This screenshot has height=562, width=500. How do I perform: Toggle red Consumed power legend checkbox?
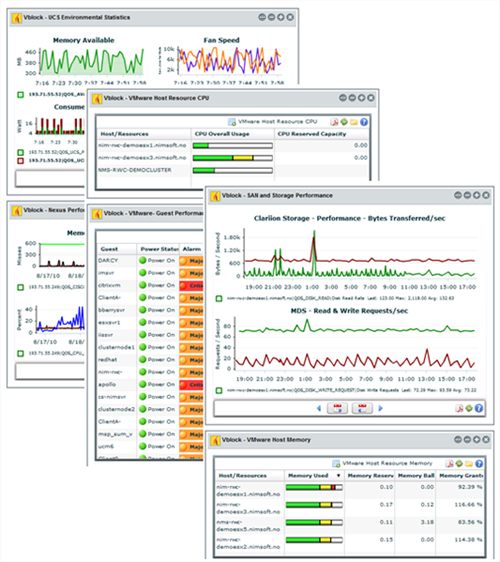pos(20,161)
